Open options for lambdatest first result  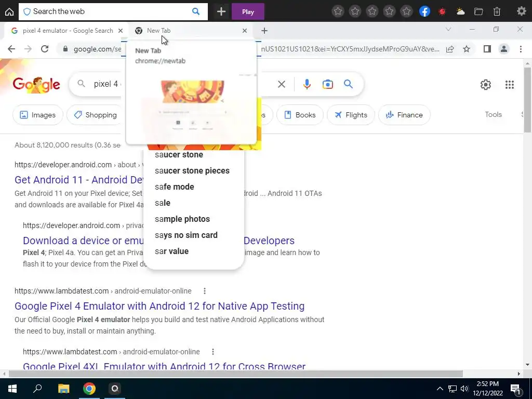click(204, 291)
